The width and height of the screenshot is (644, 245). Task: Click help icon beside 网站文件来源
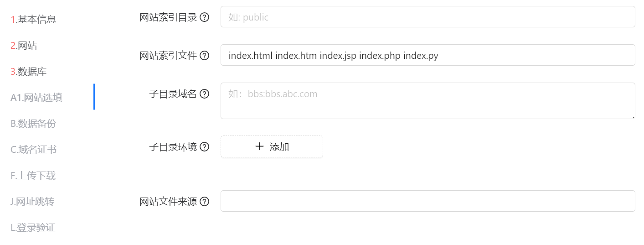pos(205,202)
